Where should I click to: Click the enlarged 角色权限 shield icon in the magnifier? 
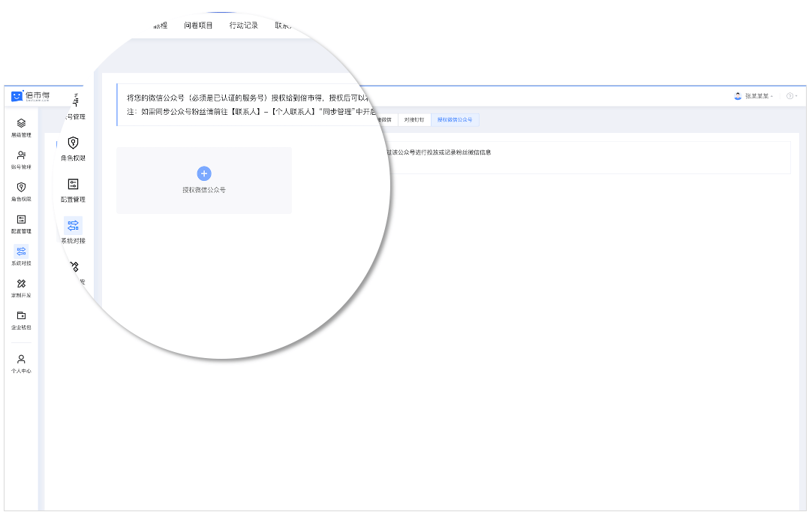pos(73,143)
